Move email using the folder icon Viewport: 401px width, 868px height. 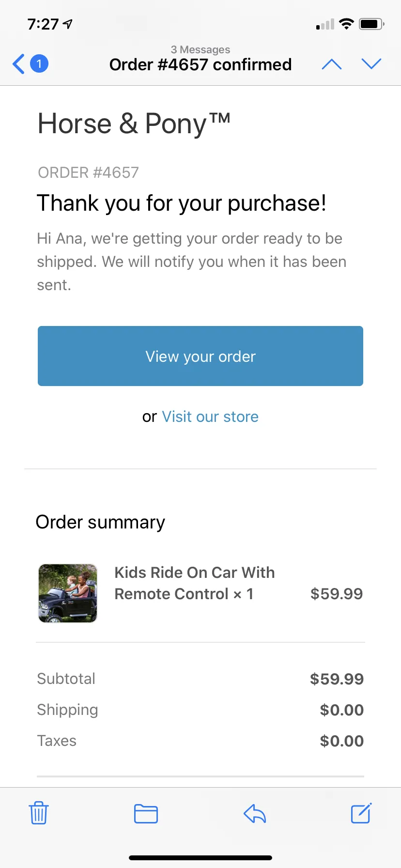146,814
